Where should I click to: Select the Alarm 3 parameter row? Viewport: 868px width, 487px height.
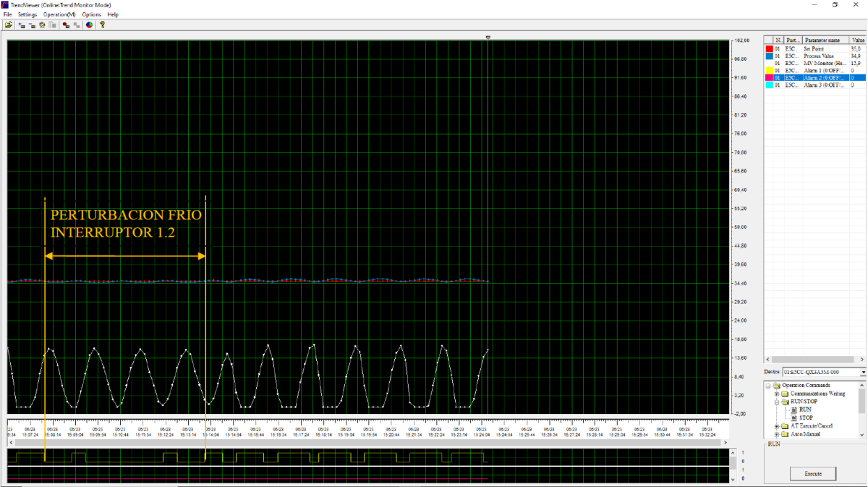pyautogui.click(x=815, y=85)
